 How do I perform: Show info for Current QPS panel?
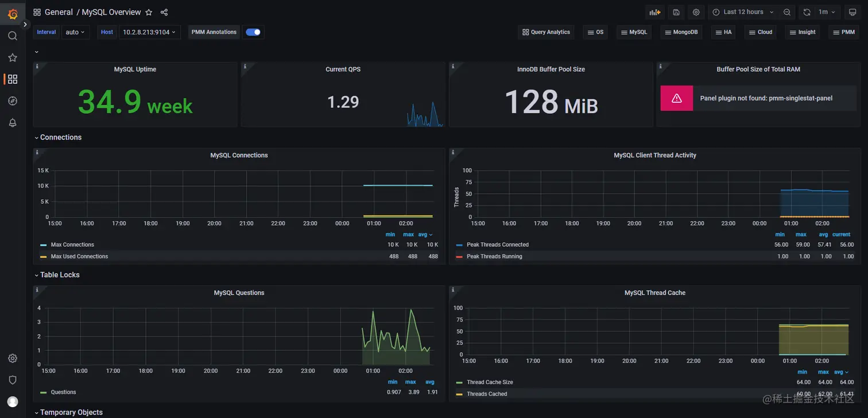point(245,66)
